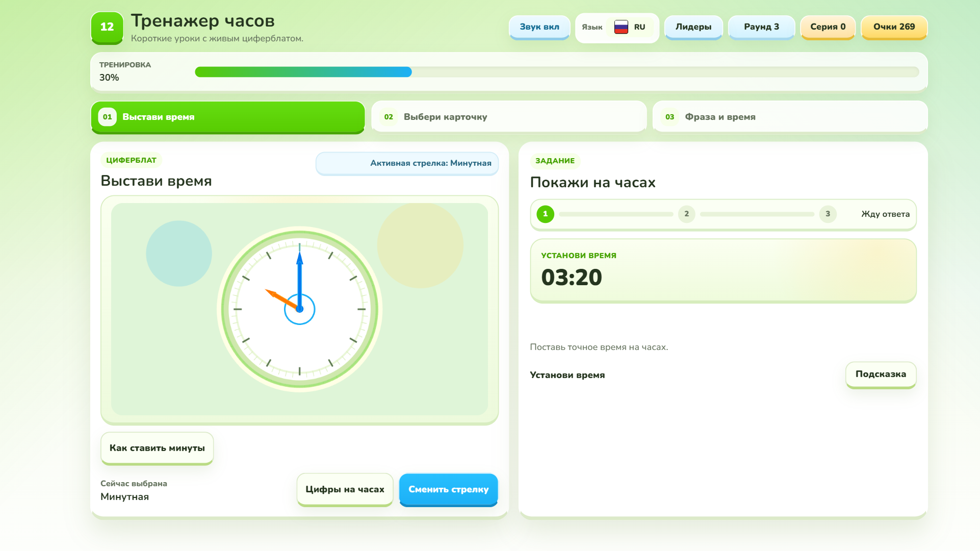Switch to the Выбери карточку tab

pyautogui.click(x=509, y=117)
